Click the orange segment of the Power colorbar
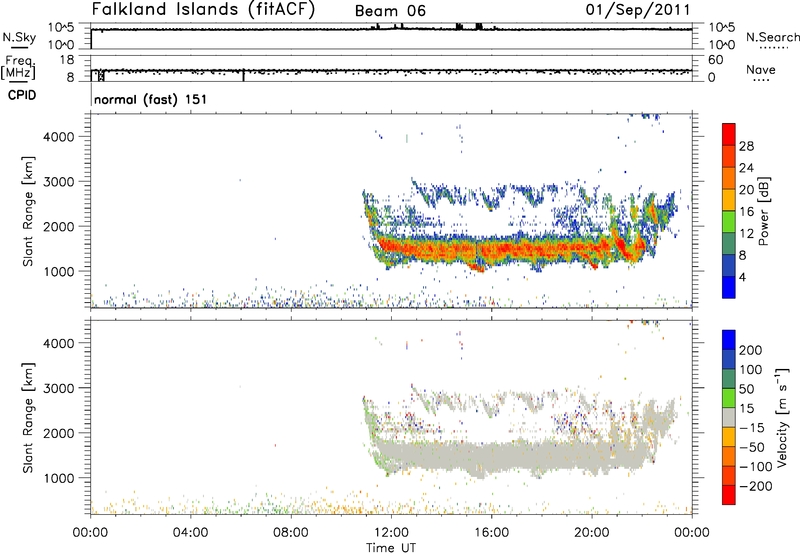This screenshot has height=554, width=800. click(729, 178)
